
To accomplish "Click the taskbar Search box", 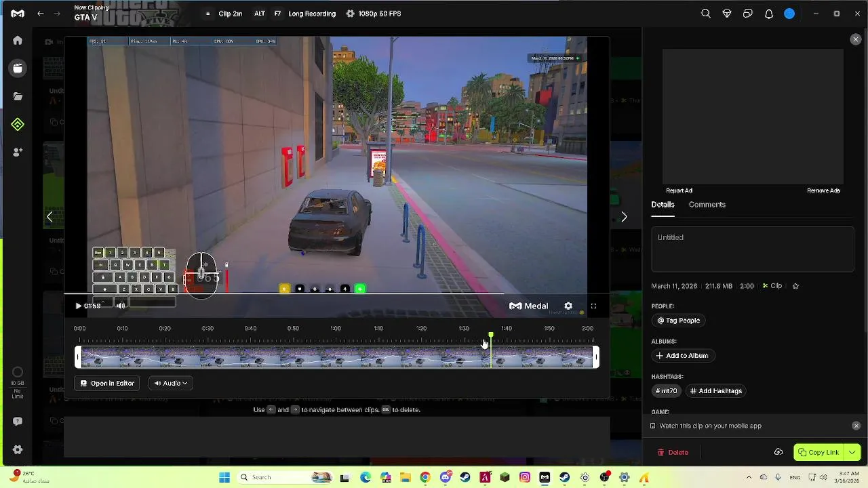I will [x=285, y=477].
